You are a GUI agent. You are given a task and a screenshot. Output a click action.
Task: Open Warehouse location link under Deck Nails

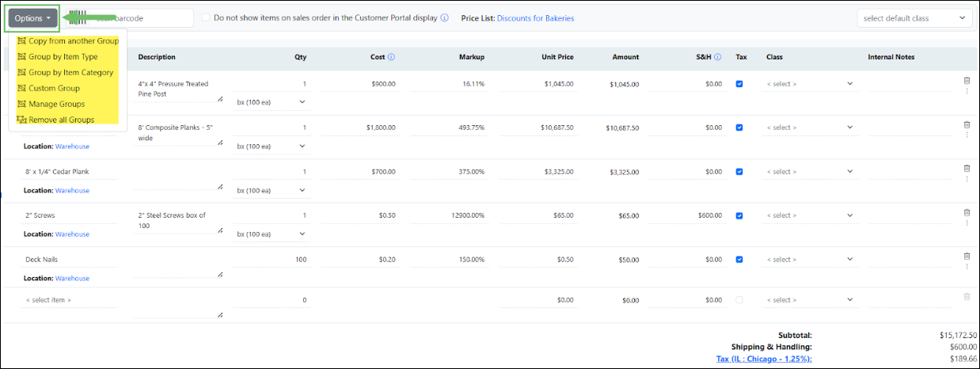pyautogui.click(x=72, y=279)
